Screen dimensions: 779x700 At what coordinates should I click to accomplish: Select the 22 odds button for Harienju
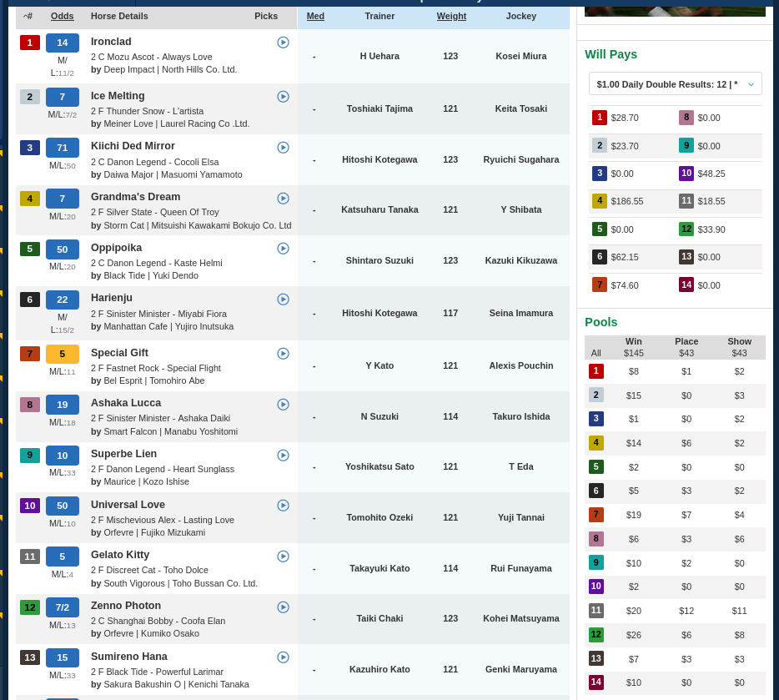pos(62,300)
